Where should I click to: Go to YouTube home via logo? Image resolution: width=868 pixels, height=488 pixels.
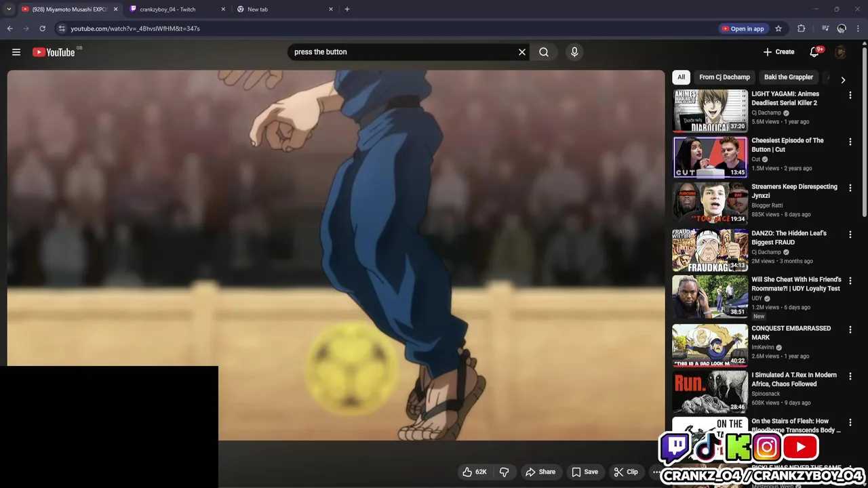[x=54, y=52]
